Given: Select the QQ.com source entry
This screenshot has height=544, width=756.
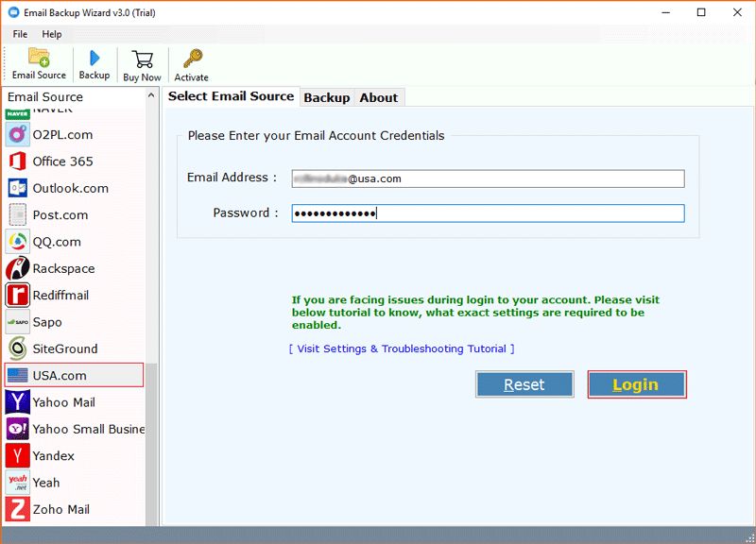Looking at the screenshot, I should (58, 242).
